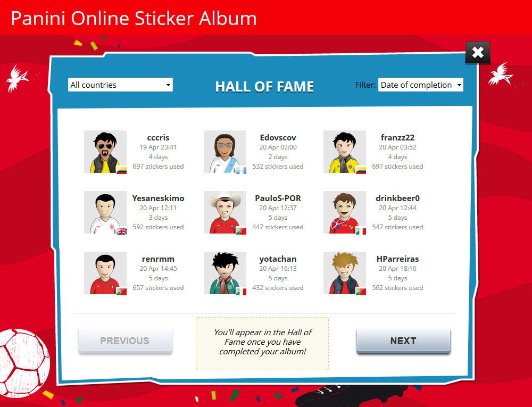
Task: Click Yesaneskimo's avatar with UK flag
Action: [105, 212]
